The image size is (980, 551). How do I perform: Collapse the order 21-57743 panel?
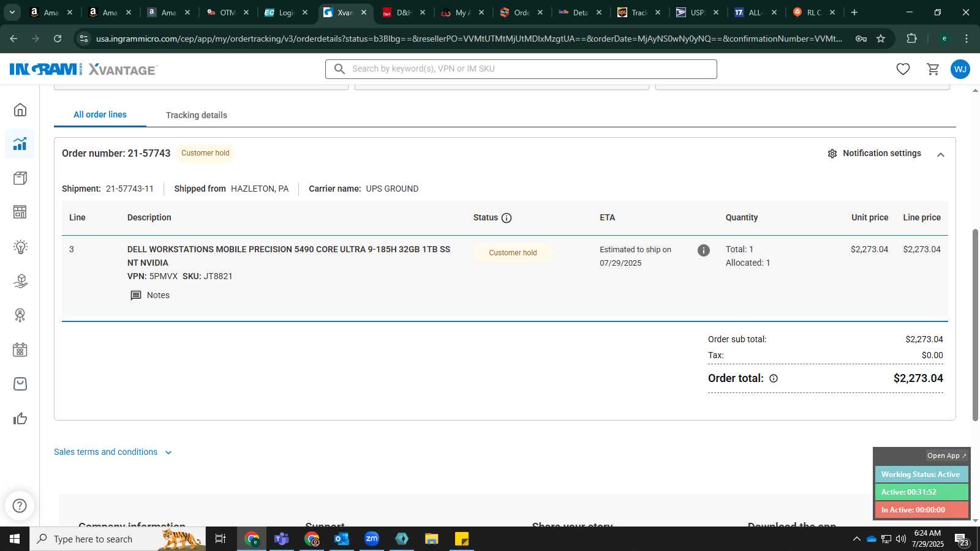(941, 155)
